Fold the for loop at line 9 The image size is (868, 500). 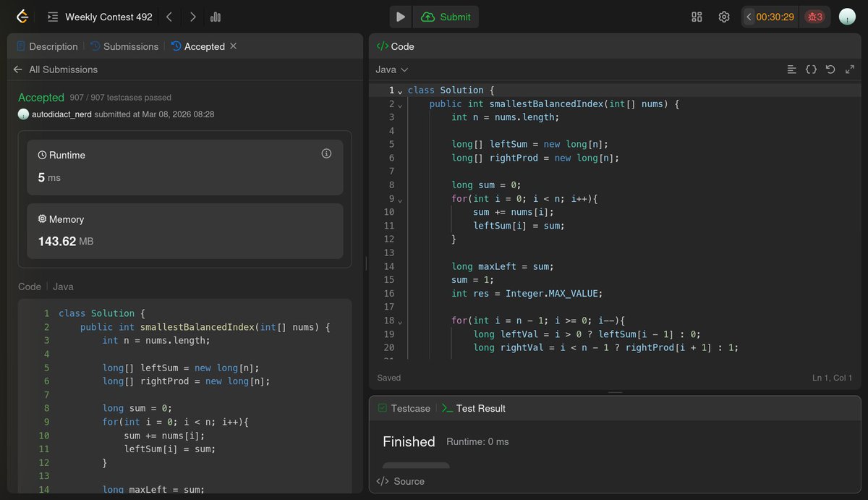[400, 199]
